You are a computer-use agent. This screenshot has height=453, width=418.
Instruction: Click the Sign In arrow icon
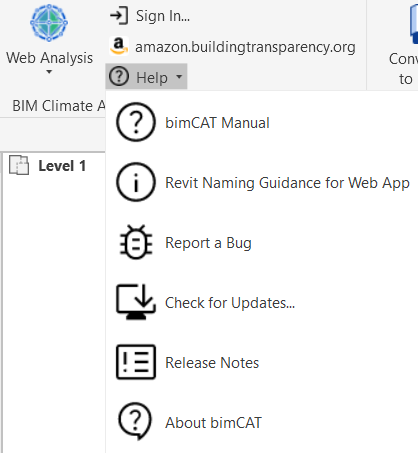[x=119, y=15]
